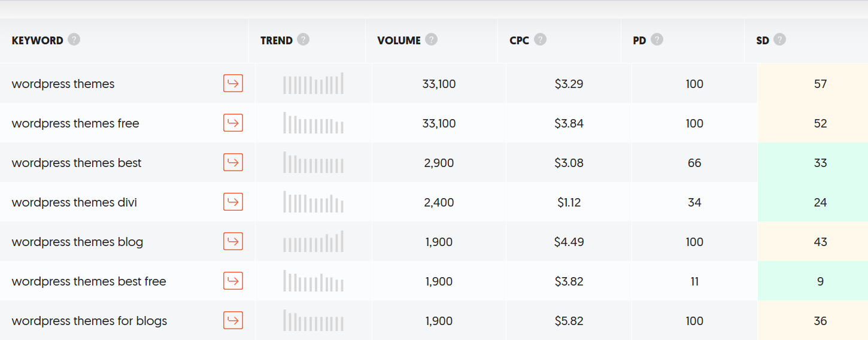
Task: Select the 'wordpress themes for blogs' keyword
Action: (89, 321)
